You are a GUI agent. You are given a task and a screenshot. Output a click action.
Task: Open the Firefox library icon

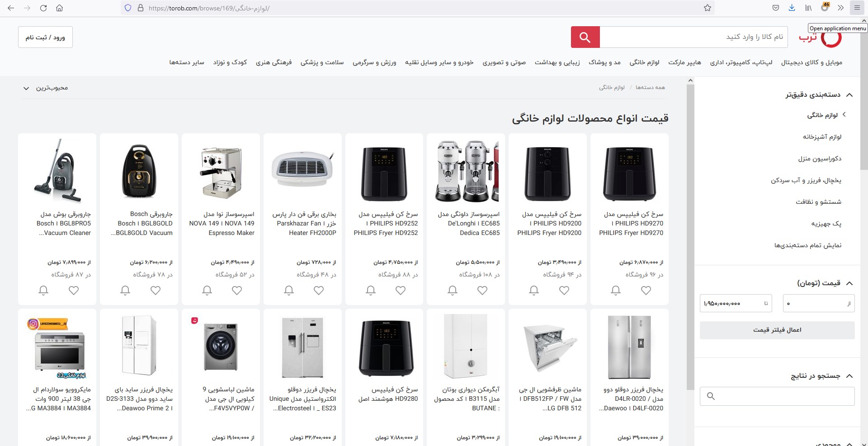coord(808,8)
